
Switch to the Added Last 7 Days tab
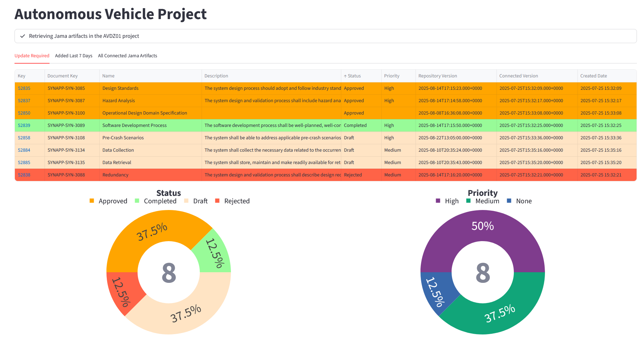coord(74,56)
